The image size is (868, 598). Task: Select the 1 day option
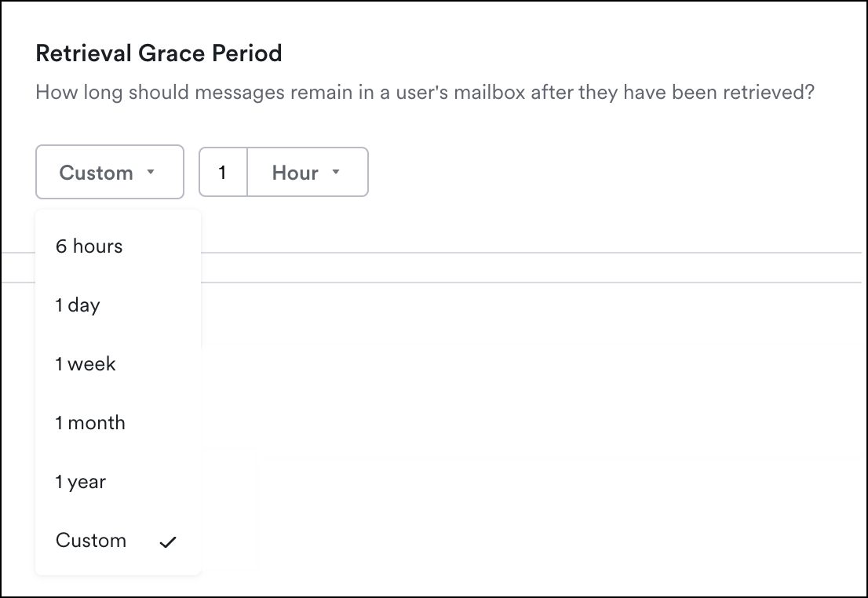tap(118, 305)
